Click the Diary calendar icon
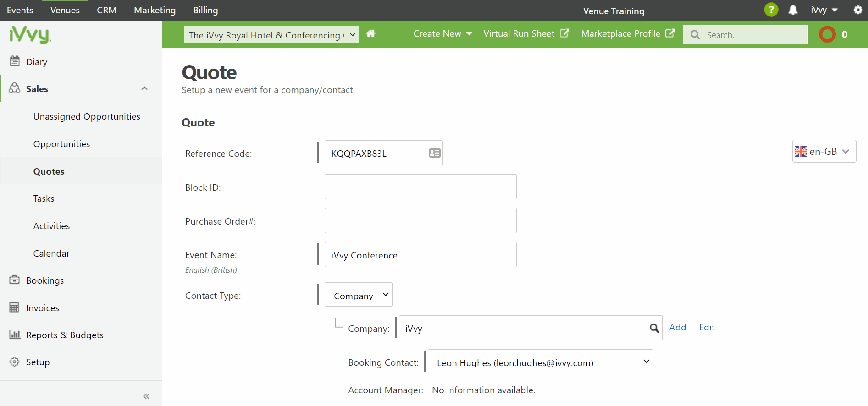The height and width of the screenshot is (406, 868). click(x=15, y=61)
